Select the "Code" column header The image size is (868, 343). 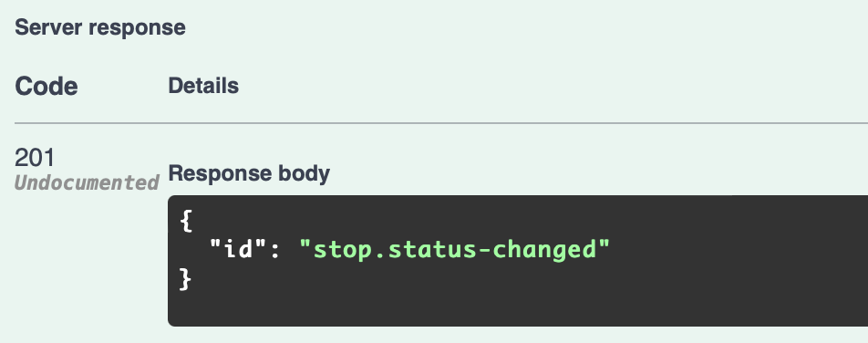pos(46,87)
